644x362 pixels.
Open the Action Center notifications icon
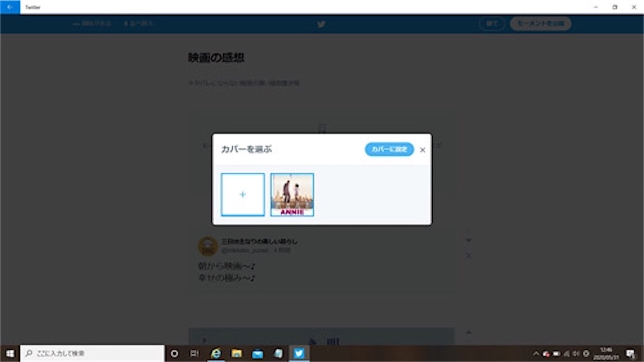[631, 353]
